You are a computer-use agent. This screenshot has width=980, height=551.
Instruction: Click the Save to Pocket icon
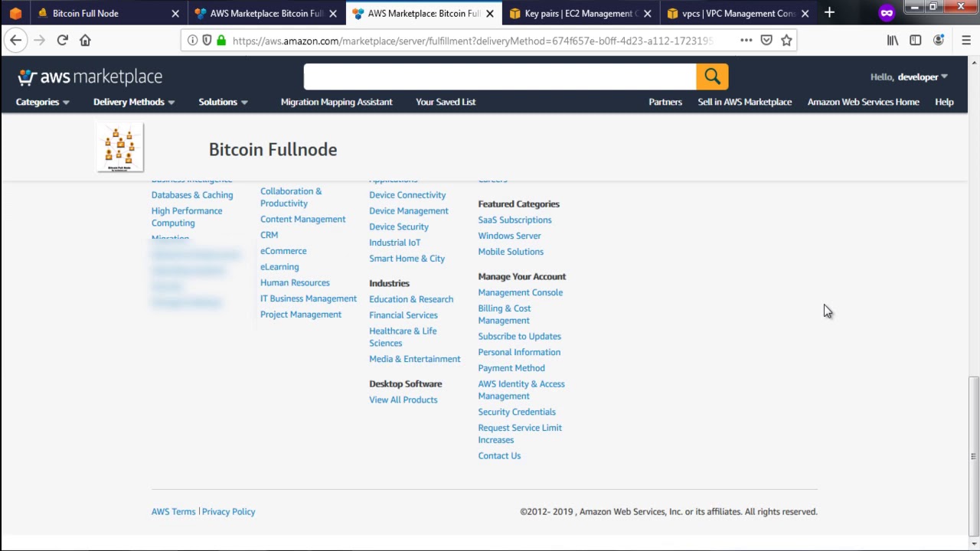pyautogui.click(x=766, y=41)
